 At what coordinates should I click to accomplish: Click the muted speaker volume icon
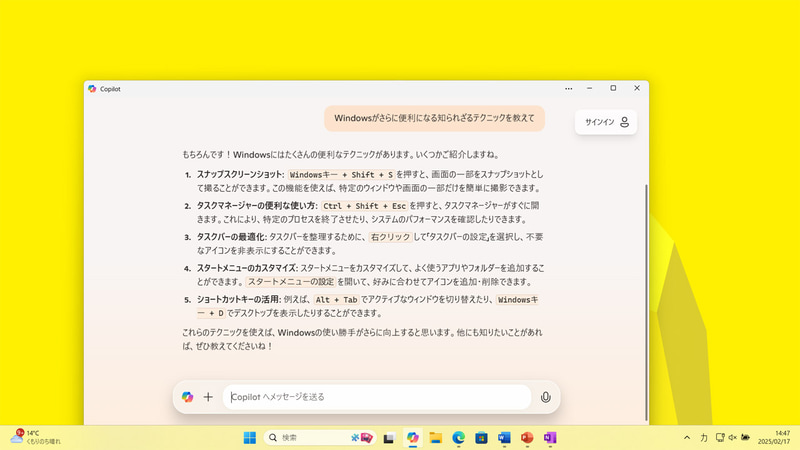pyautogui.click(x=733, y=437)
